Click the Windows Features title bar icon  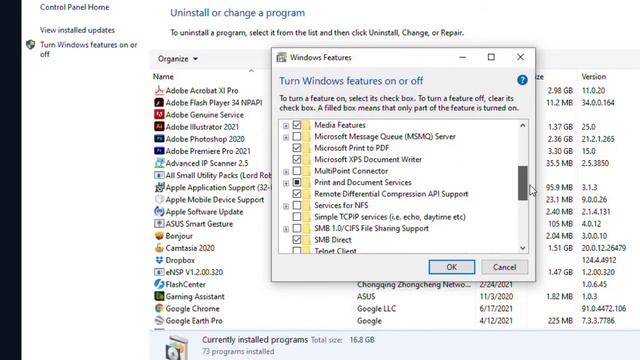click(x=281, y=58)
